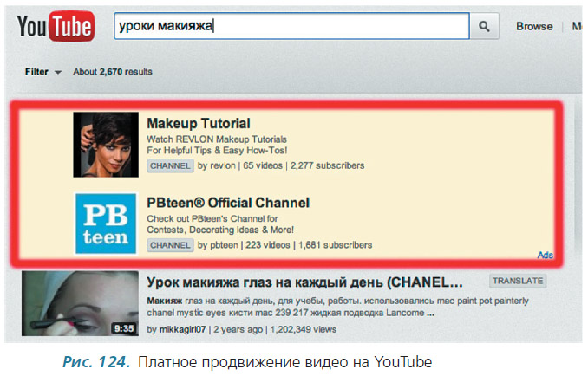
Task: Click '1,681 subscribers' text
Action: pyautogui.click(x=336, y=245)
